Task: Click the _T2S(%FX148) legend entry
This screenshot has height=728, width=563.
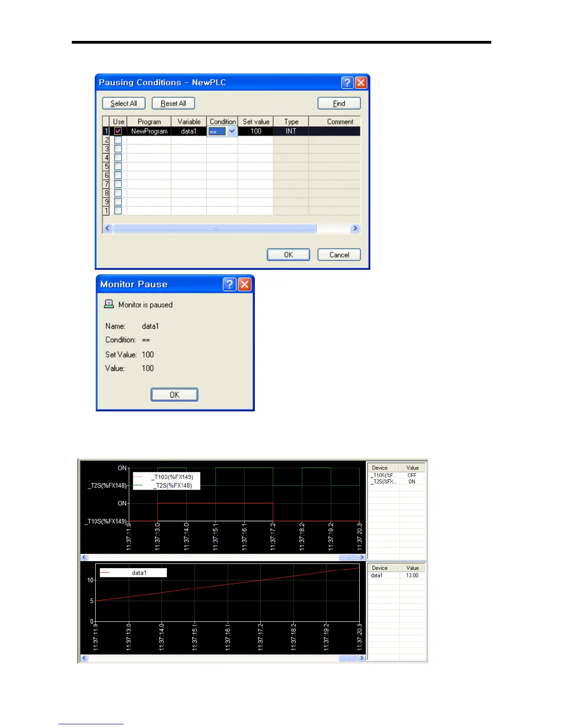Action: pyautogui.click(x=167, y=485)
